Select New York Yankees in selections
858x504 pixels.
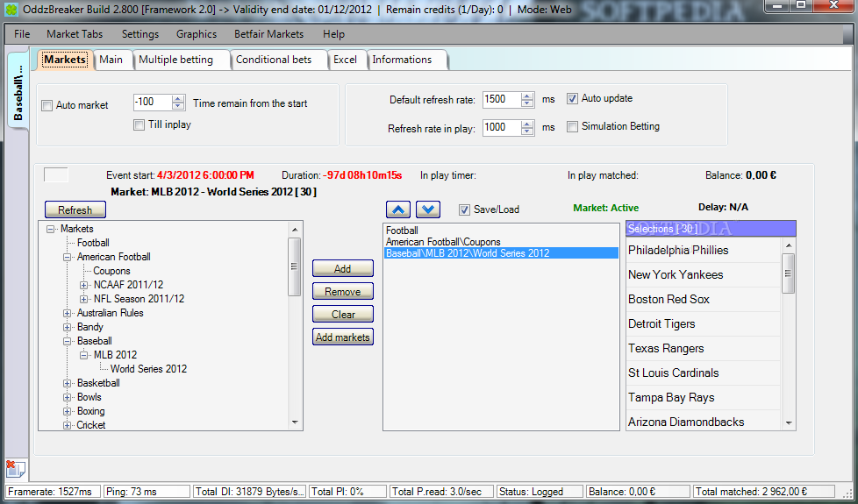[x=703, y=275]
